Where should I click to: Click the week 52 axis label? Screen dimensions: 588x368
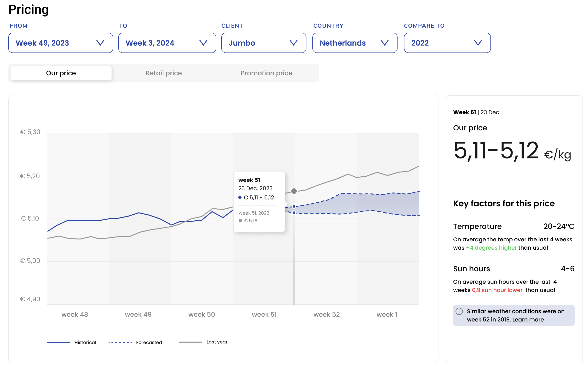point(326,314)
